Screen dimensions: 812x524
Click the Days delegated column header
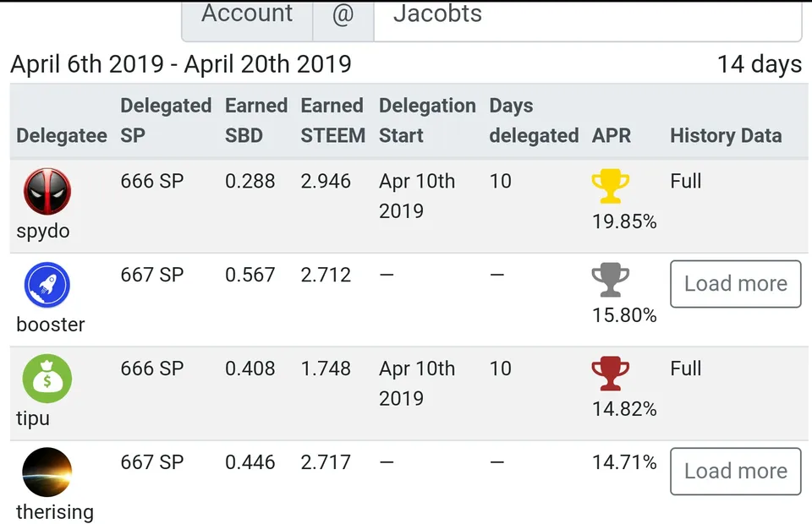pyautogui.click(x=534, y=121)
